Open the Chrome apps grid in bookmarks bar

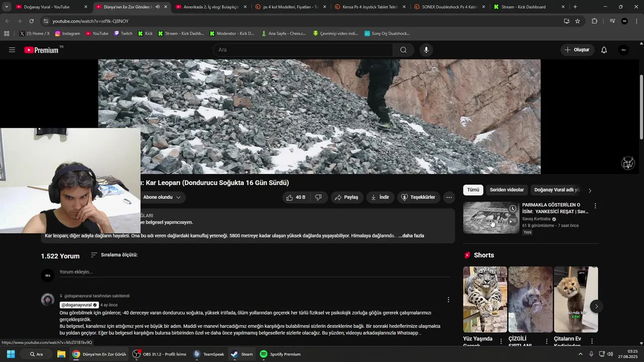[x=7, y=33]
